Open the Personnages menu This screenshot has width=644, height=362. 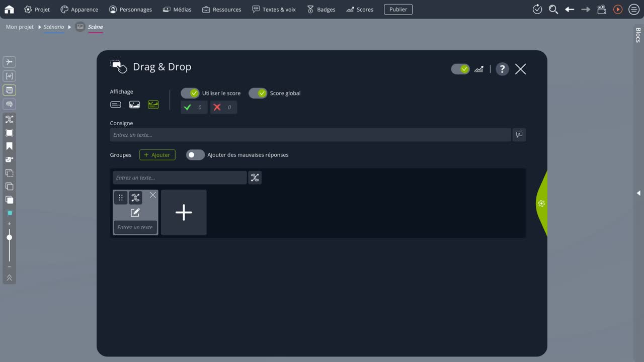click(x=130, y=9)
